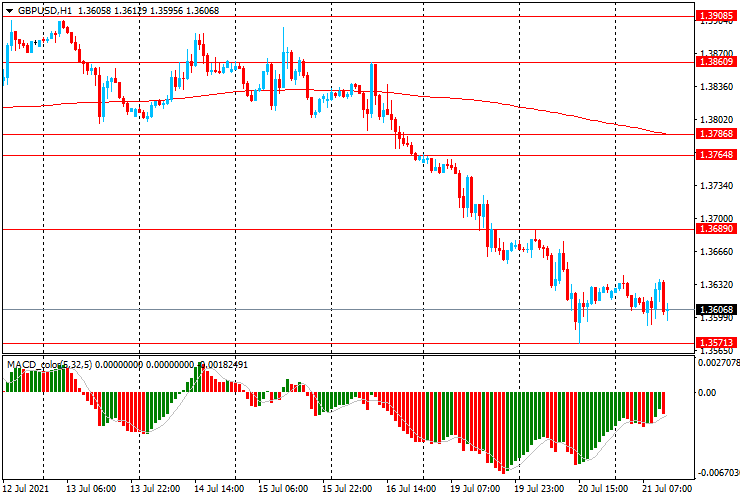Select the horizontal line at 1.35713
740x500 pixels.
(x=349, y=343)
